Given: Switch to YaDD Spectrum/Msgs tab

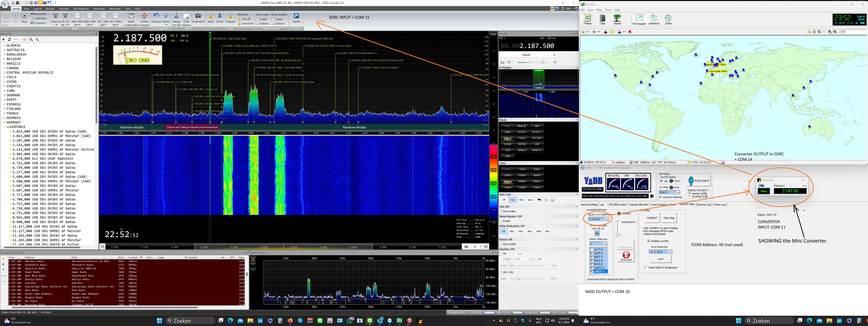Looking at the screenshot, I should click(589, 205).
